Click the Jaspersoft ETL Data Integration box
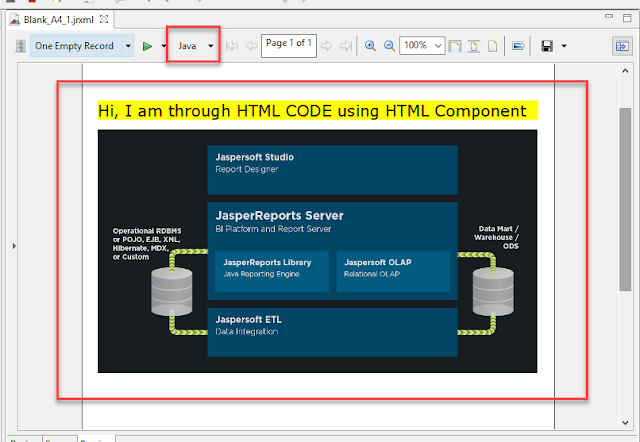640x442 pixels. pos(332,332)
